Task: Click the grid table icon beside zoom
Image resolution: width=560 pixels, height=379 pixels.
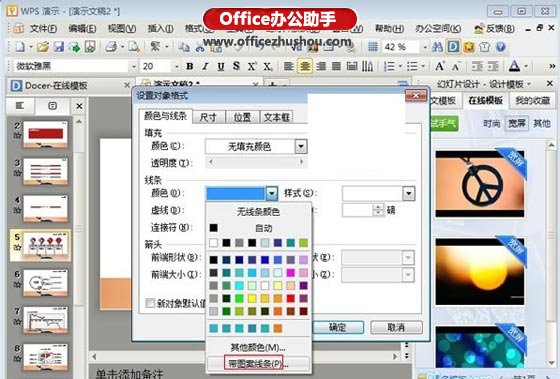Action: pos(373,47)
